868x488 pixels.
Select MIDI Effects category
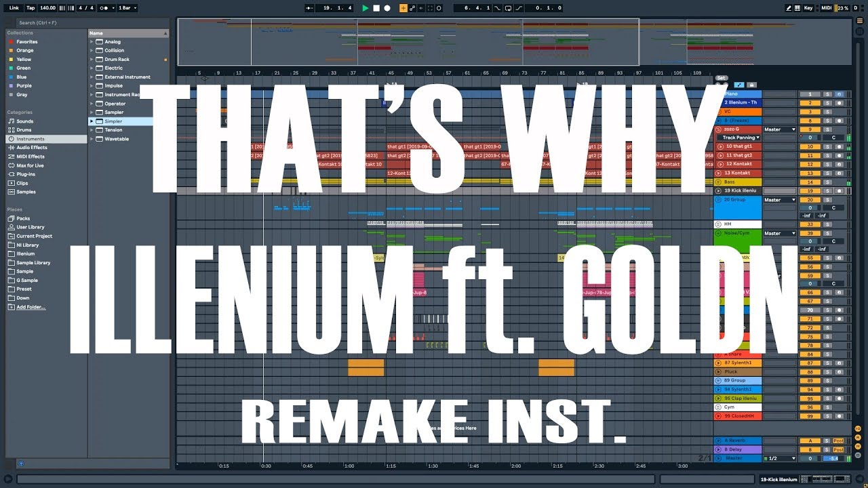31,157
